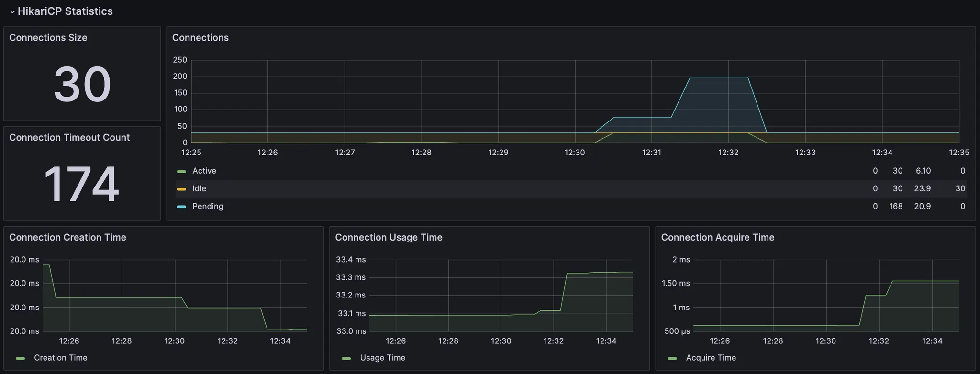Click the Creation Time legend color swatch
Screen dimensions: 980x374
click(x=20, y=358)
